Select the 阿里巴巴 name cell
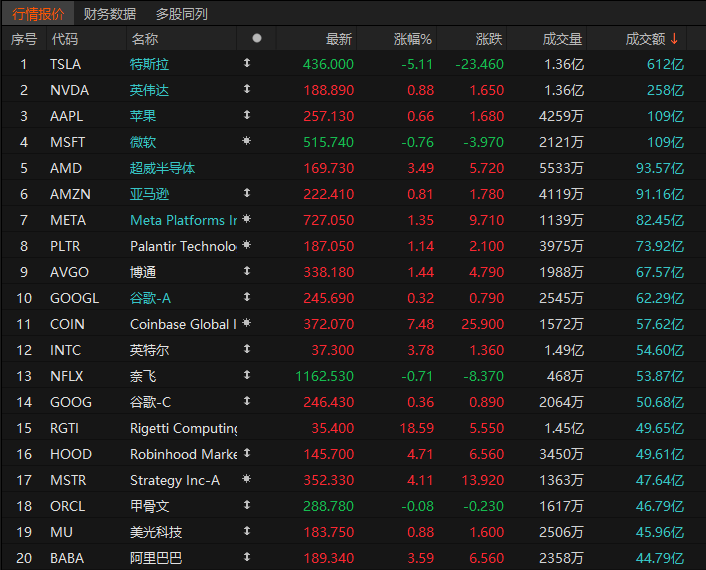Image resolution: width=706 pixels, height=570 pixels. tap(156, 558)
